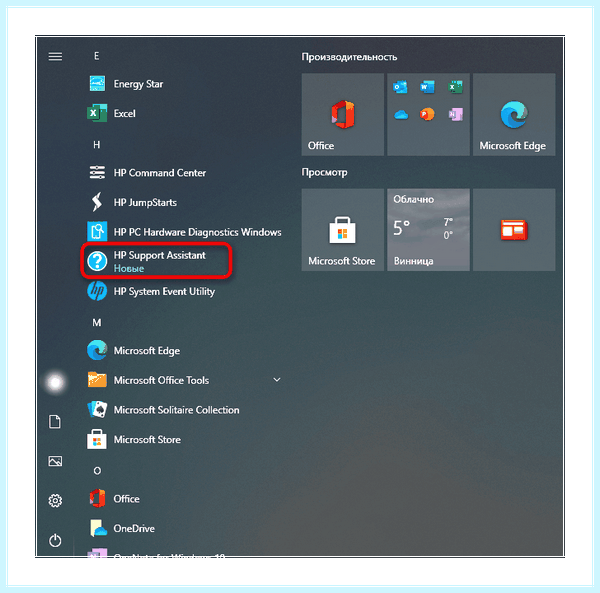
Task: Click the Energy Star app icon
Action: [x=97, y=83]
